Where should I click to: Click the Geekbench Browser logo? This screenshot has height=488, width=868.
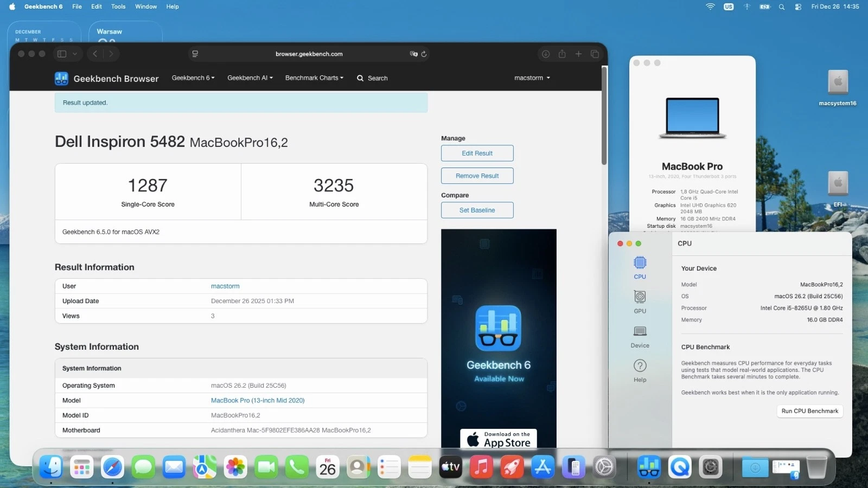(x=107, y=79)
